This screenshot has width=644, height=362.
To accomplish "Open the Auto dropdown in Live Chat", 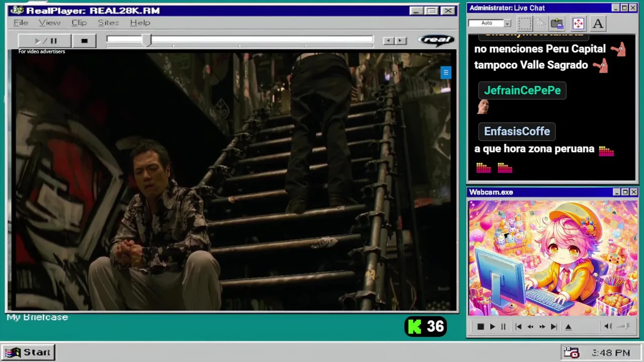I will 507,23.
